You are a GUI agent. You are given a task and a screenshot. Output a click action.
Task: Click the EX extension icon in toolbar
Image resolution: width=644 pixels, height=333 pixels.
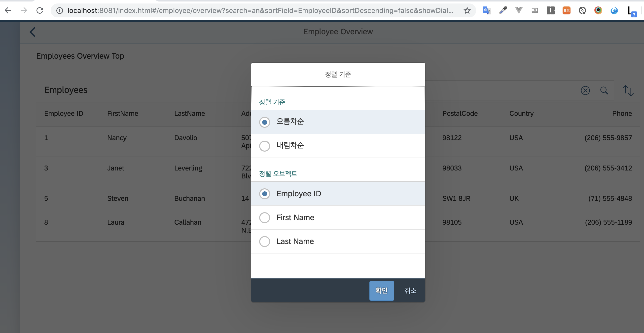[566, 10]
